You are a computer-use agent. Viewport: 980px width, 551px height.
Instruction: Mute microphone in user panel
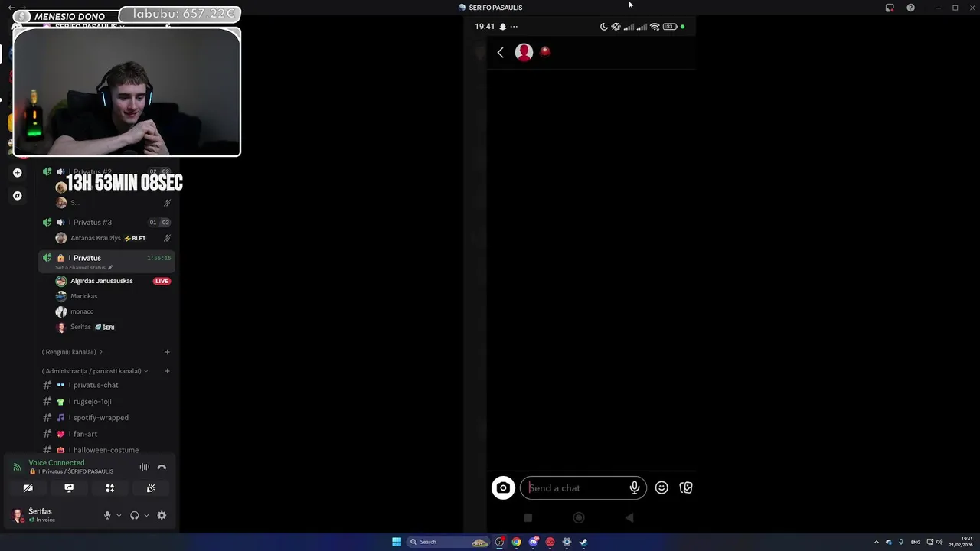(107, 515)
